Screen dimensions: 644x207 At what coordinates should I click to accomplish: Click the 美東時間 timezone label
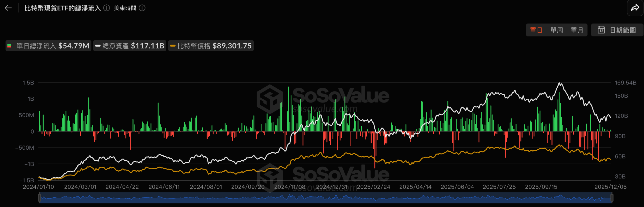(125, 8)
